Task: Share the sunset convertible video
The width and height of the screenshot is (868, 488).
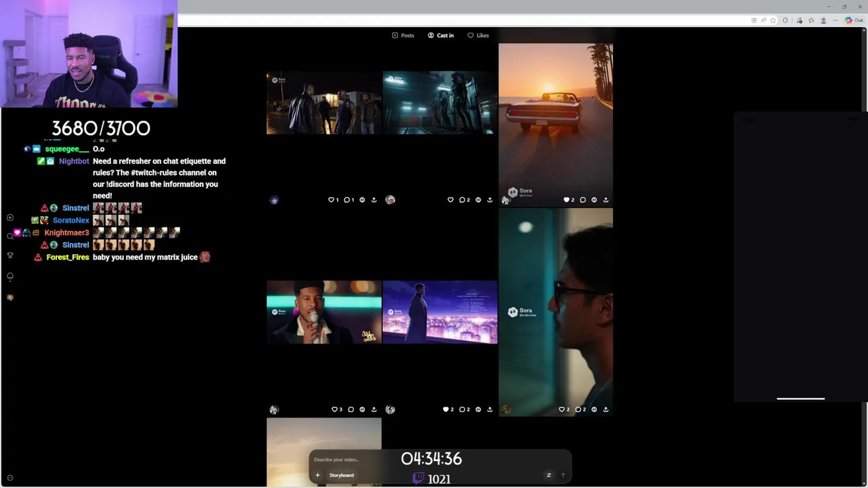Action: click(x=606, y=200)
